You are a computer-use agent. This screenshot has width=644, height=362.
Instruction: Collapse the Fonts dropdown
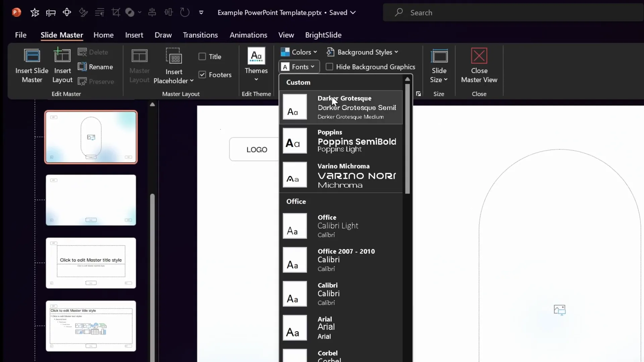coord(299,67)
